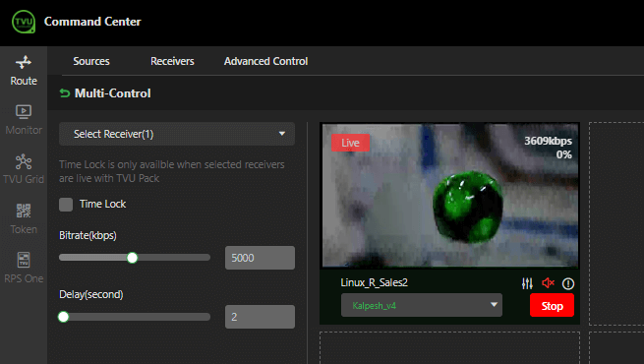The width and height of the screenshot is (644, 364).
Task: Click the Command Center title
Action: 92,22
